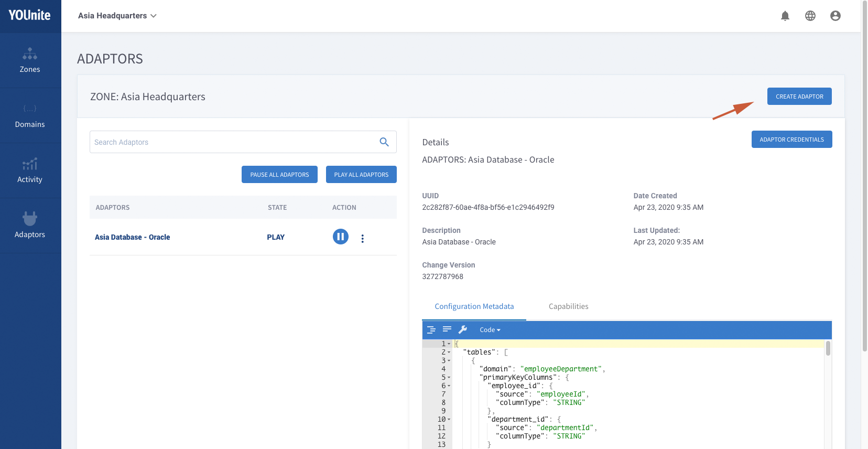Open the Code mode dropdown
The height and width of the screenshot is (449, 868).
tap(490, 330)
